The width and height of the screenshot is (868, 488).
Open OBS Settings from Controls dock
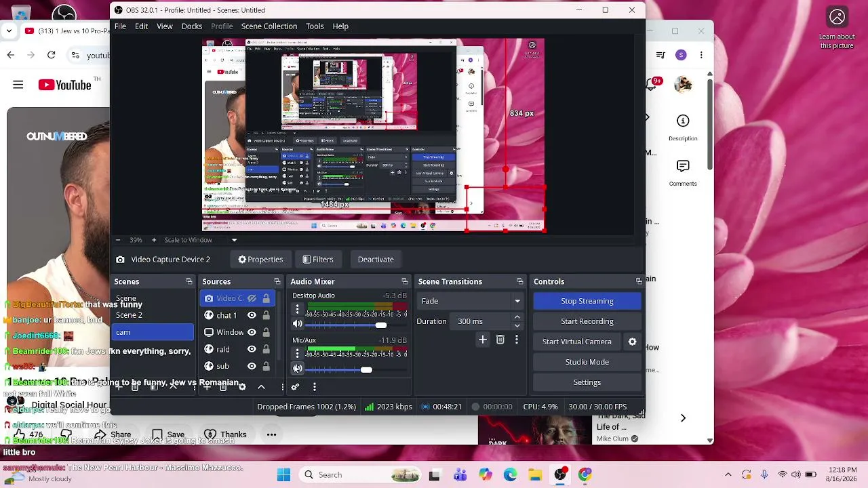tap(587, 382)
